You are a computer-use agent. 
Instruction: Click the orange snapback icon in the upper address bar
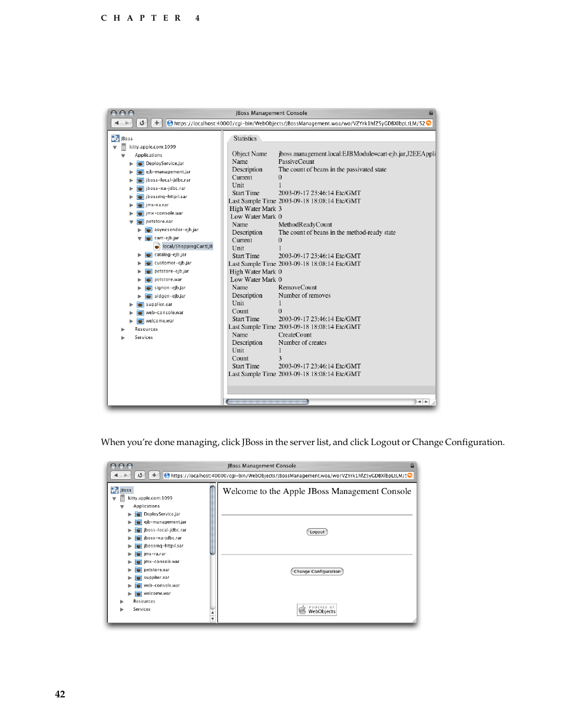[x=428, y=123]
